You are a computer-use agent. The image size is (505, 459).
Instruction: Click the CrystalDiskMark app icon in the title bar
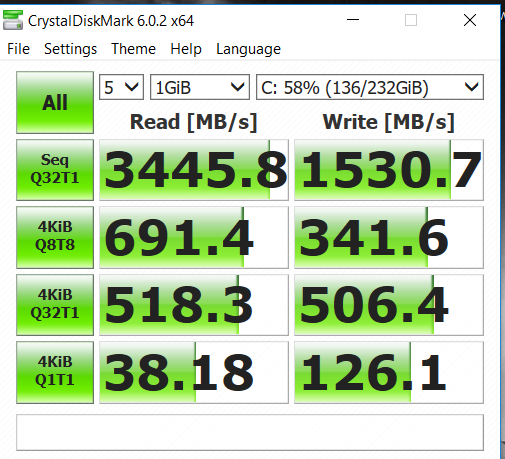pos(13,20)
